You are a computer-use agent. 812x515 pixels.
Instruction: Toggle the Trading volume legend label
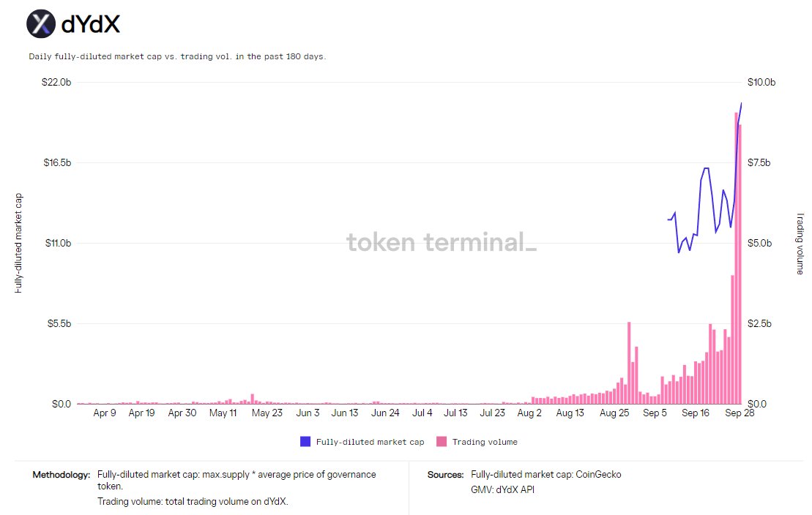tap(485, 442)
